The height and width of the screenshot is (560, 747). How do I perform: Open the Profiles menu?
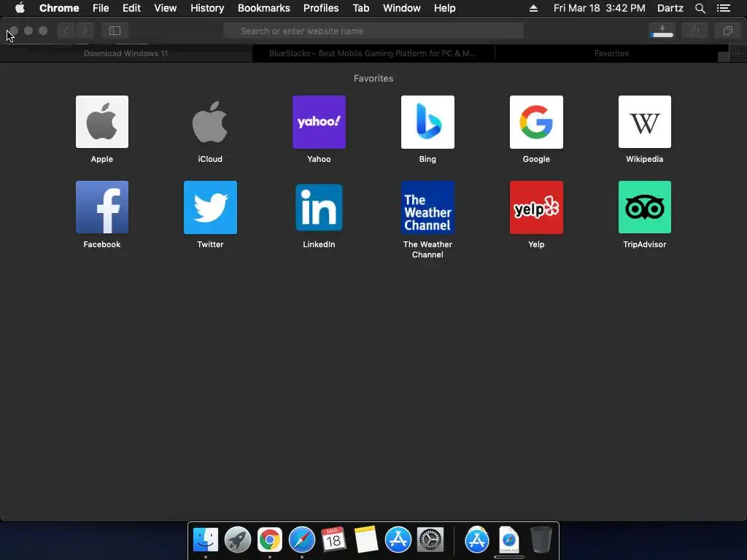pos(321,8)
